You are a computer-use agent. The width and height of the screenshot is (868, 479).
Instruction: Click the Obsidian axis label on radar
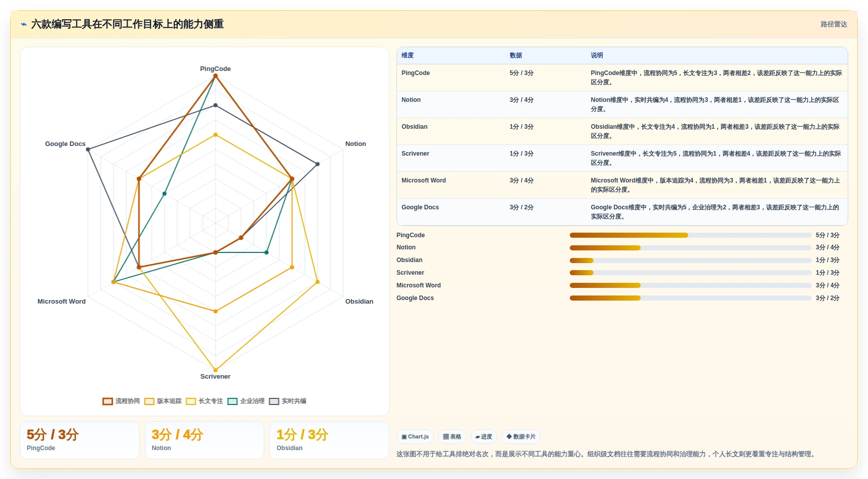pyautogui.click(x=359, y=302)
